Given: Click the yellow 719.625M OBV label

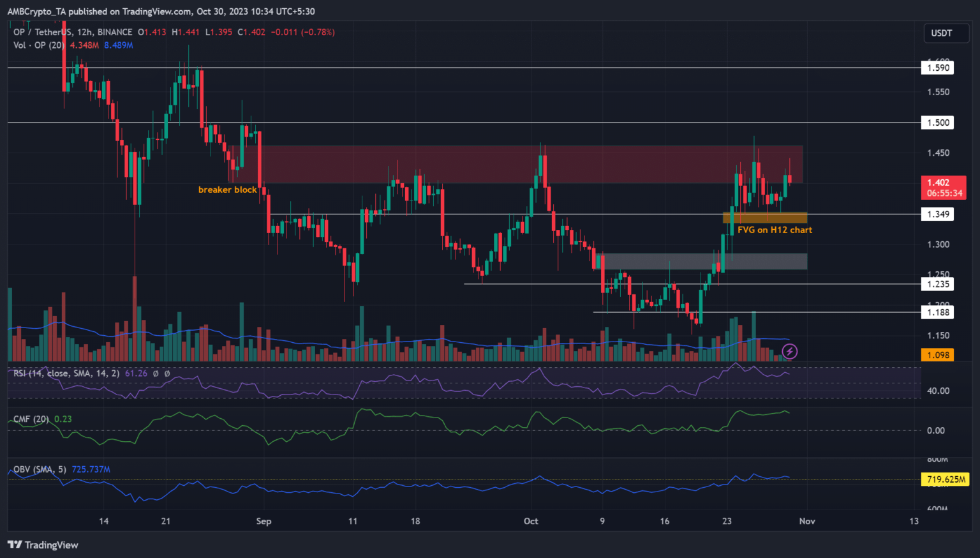Looking at the screenshot, I should tap(946, 479).
